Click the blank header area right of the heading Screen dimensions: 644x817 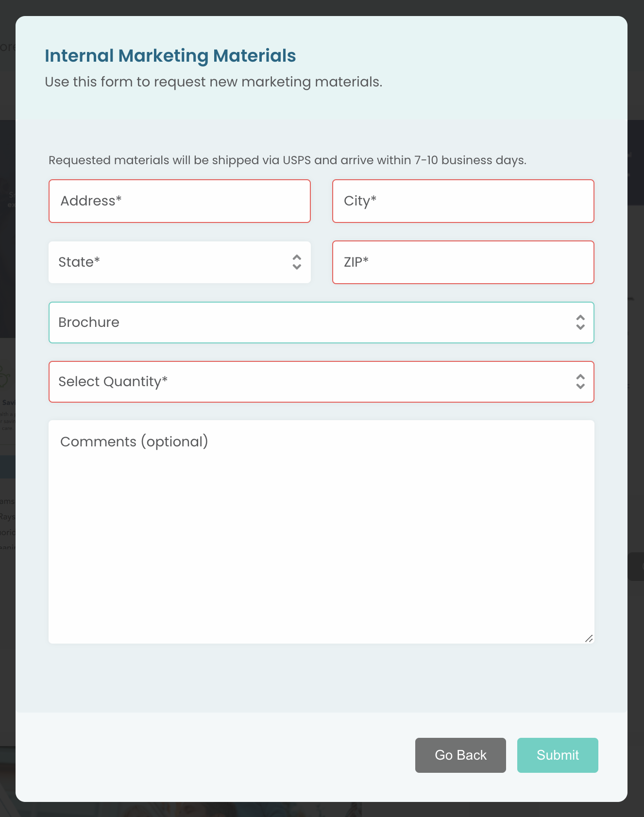coord(461,56)
